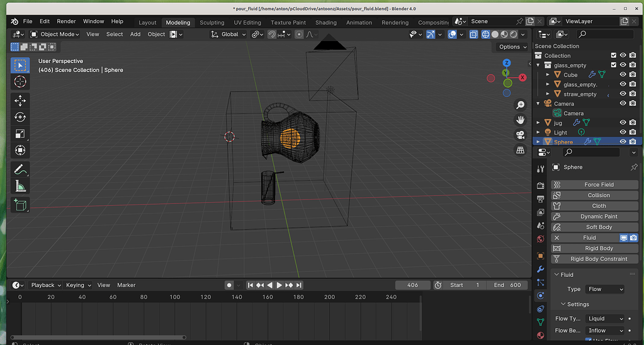Switch to solid viewport shading
Viewport: 644px width, 345px height.
[495, 35]
